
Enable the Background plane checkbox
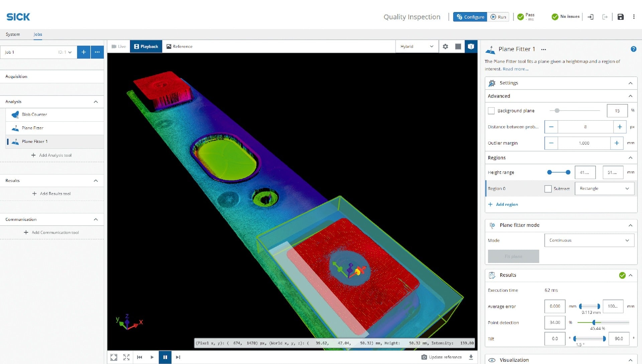pos(491,111)
